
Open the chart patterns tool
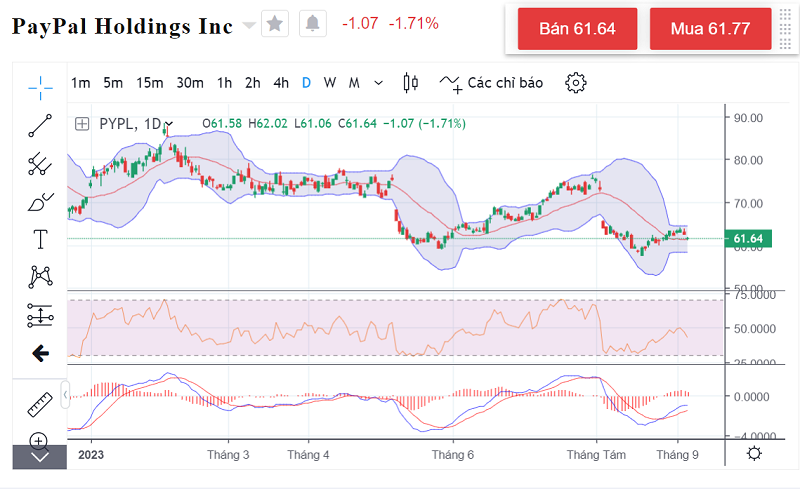click(40, 276)
